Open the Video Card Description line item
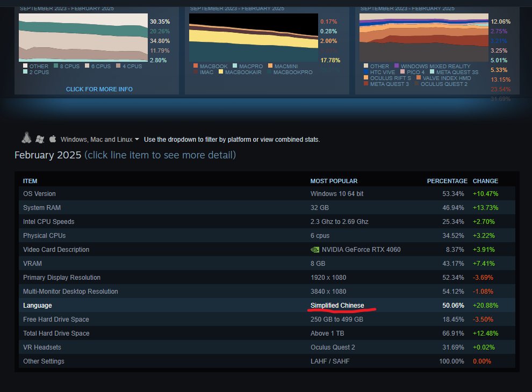 [267, 250]
